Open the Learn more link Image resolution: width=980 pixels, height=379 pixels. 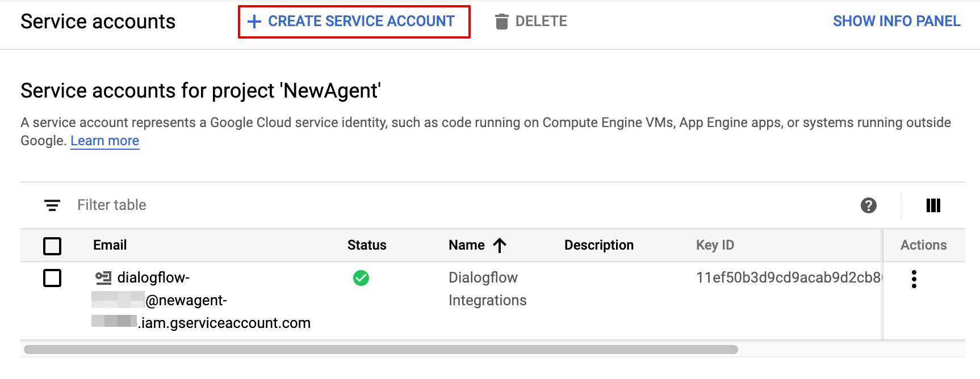coord(104,141)
